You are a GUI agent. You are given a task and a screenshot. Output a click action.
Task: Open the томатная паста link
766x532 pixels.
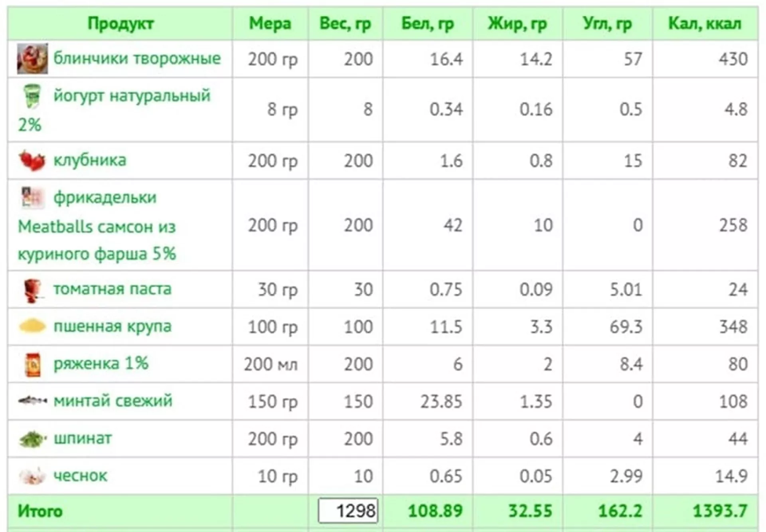point(113,289)
